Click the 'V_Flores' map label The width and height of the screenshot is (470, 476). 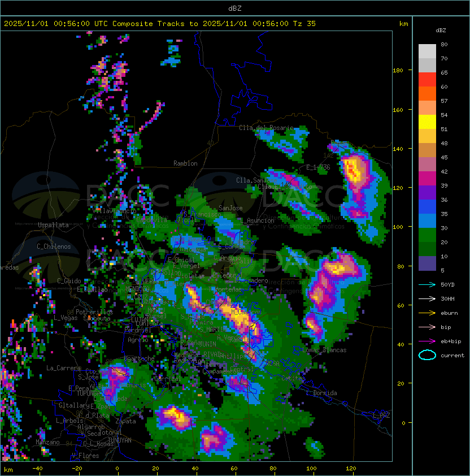[85, 456]
